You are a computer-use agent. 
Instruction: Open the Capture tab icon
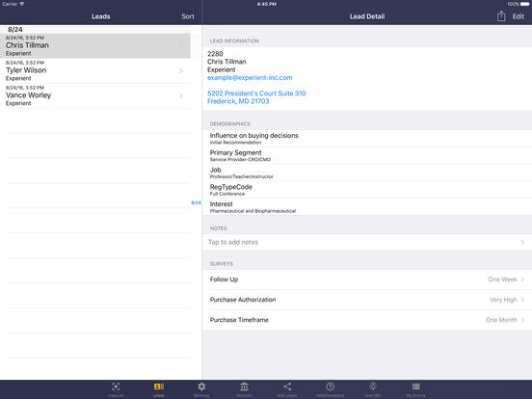(x=116, y=386)
